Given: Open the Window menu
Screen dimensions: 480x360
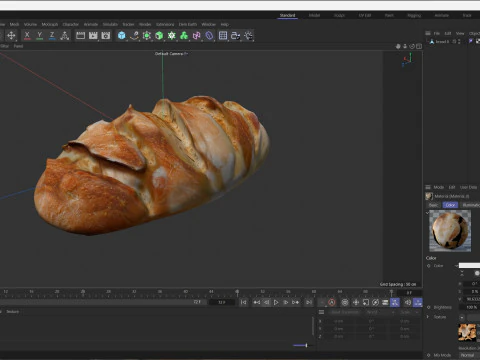Looking at the screenshot, I should tap(209, 24).
